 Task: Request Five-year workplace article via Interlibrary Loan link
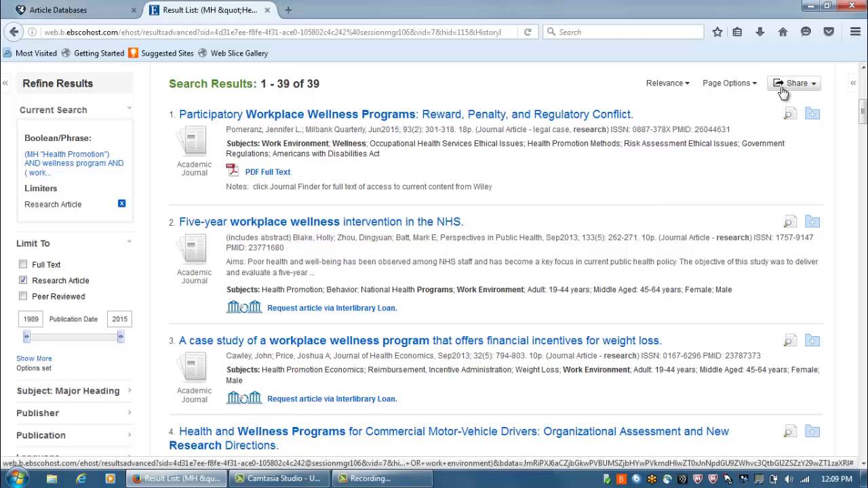pos(332,308)
